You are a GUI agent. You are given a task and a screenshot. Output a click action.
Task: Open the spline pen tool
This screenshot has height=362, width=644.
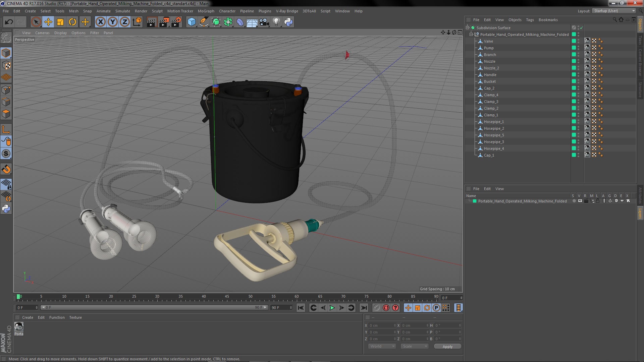(204, 22)
